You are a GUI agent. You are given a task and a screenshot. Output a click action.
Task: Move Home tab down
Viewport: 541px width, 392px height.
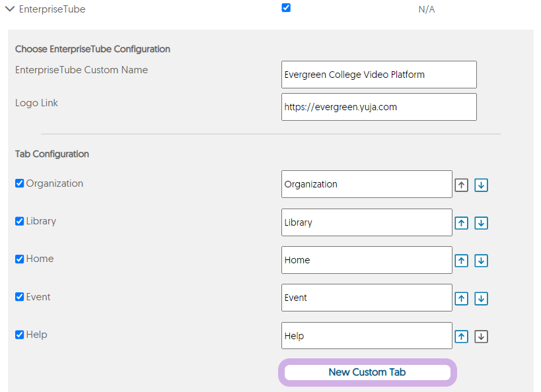pyautogui.click(x=481, y=261)
